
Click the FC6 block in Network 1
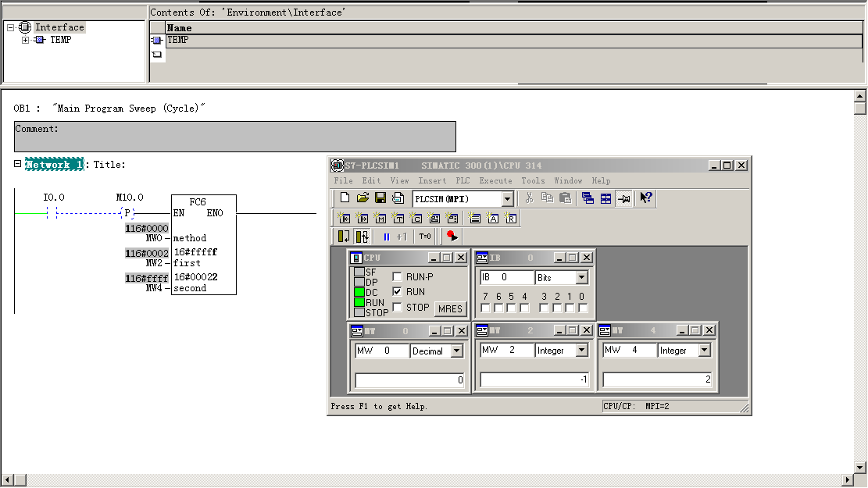pos(204,244)
